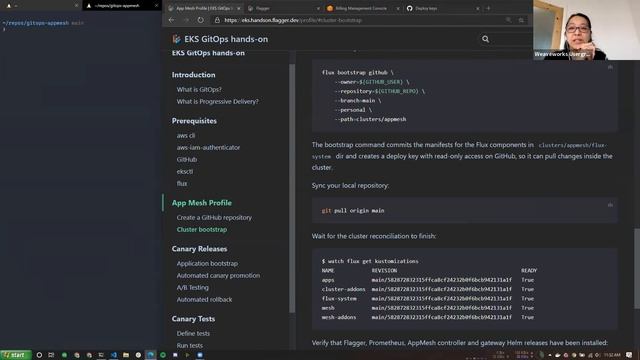The image size is (640, 360).
Task: Open the aws-iam-authenticator page
Action: point(208,147)
